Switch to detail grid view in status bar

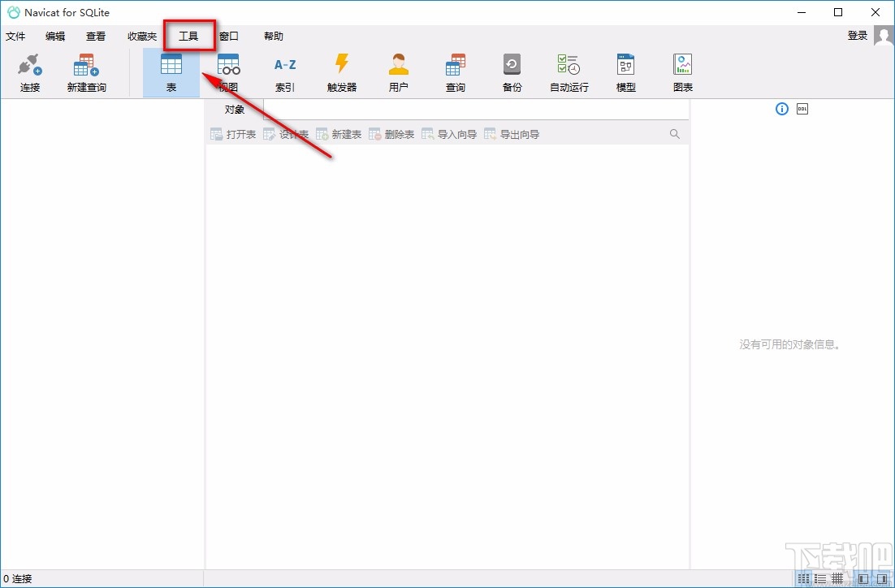pos(837,578)
